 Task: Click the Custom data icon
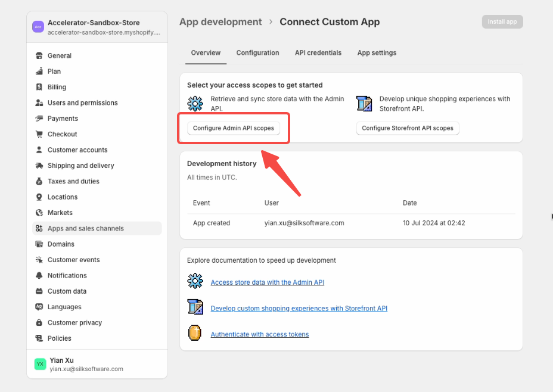click(x=39, y=291)
